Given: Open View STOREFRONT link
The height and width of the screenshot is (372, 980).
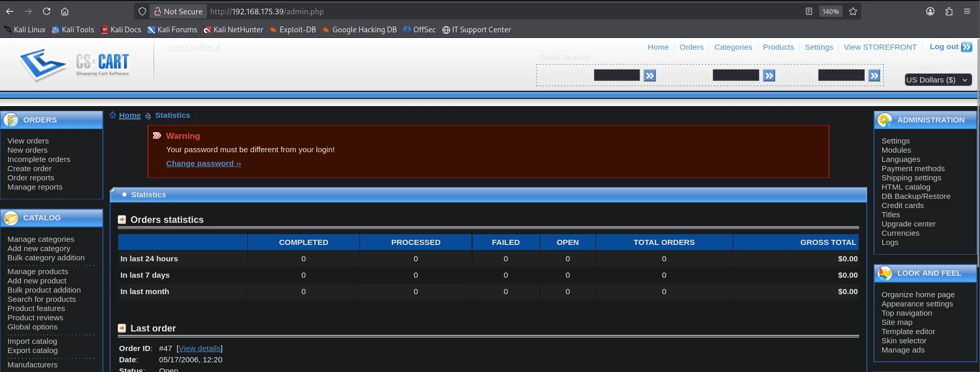Looking at the screenshot, I should tap(880, 47).
